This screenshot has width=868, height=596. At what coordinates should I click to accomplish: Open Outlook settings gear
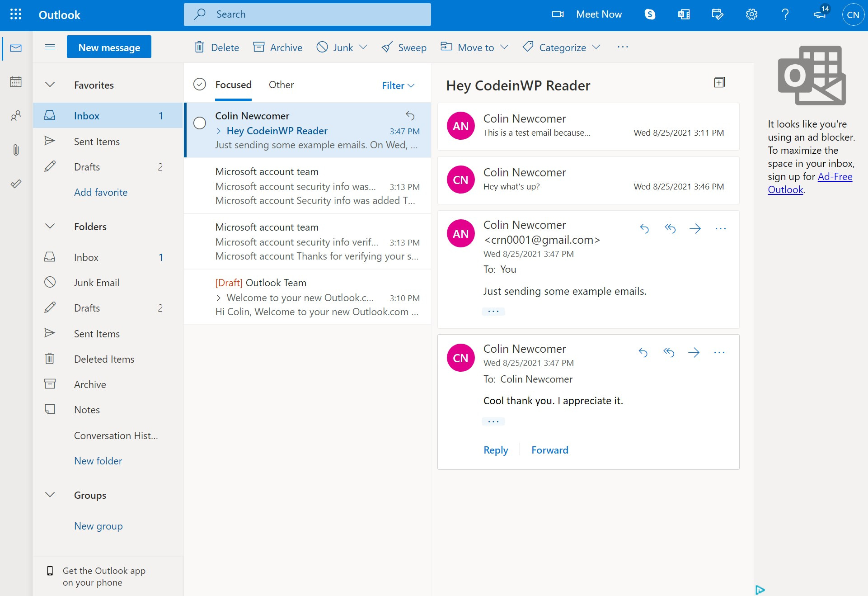click(x=751, y=14)
